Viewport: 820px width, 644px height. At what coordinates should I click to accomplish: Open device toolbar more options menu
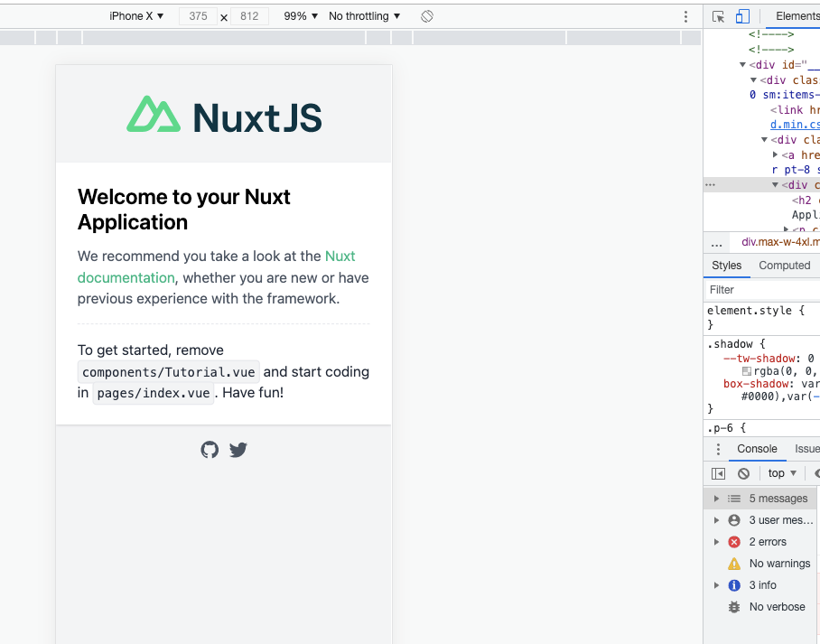(x=685, y=17)
